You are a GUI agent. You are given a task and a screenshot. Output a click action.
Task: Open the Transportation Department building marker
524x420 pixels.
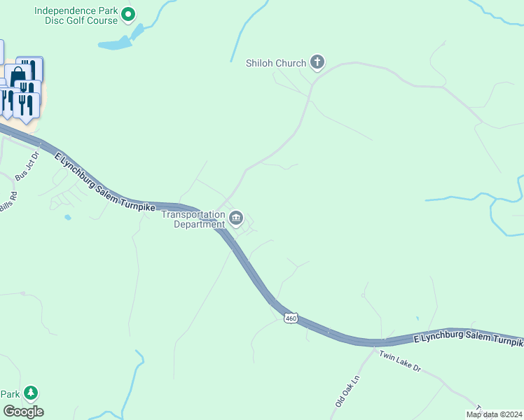coord(236,218)
